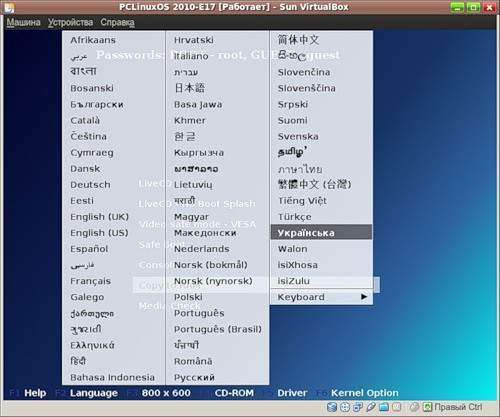Select Русский language entry
The width and height of the screenshot is (500, 417).
tap(194, 377)
